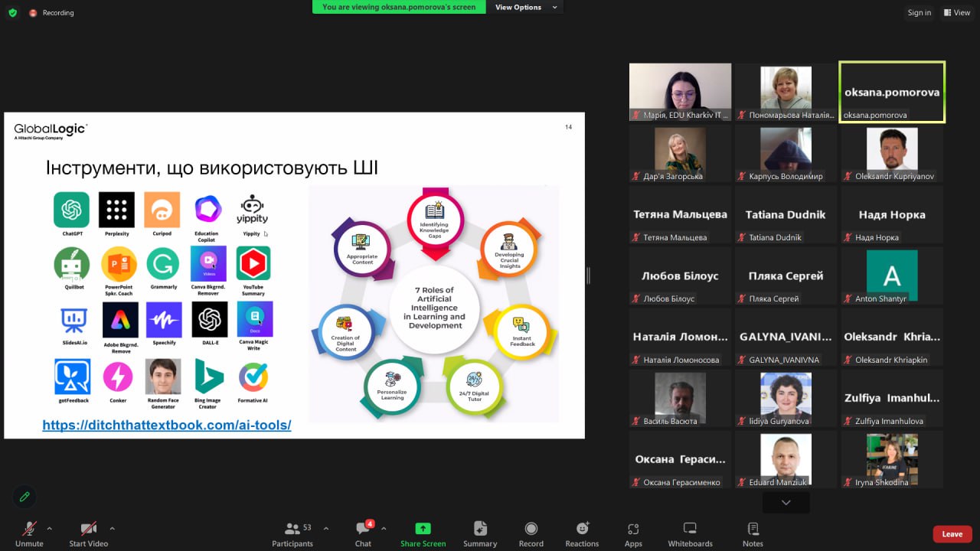Click the red Leave button
Screen dimensions: 980x551
coord(952,534)
